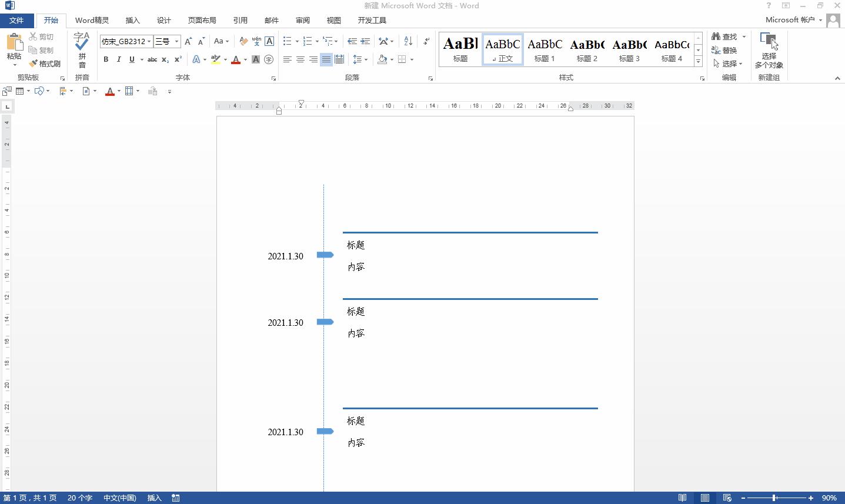Toggle show paragraph marks
The width and height of the screenshot is (845, 504).
426,41
